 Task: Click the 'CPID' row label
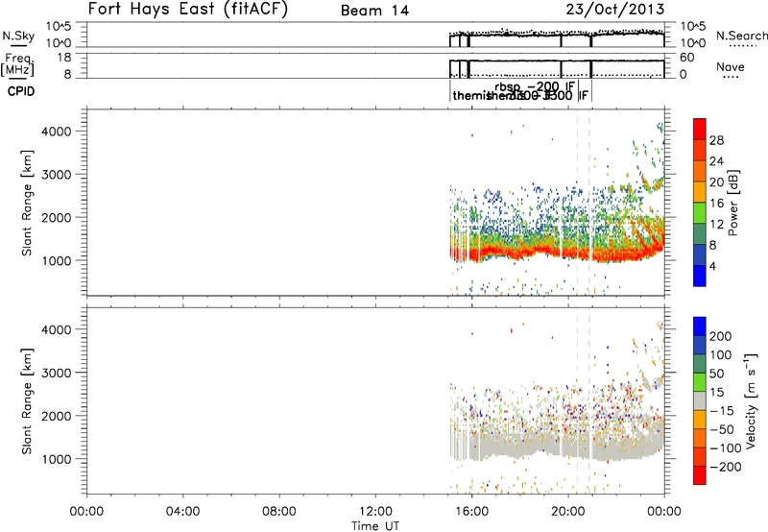coord(21,91)
